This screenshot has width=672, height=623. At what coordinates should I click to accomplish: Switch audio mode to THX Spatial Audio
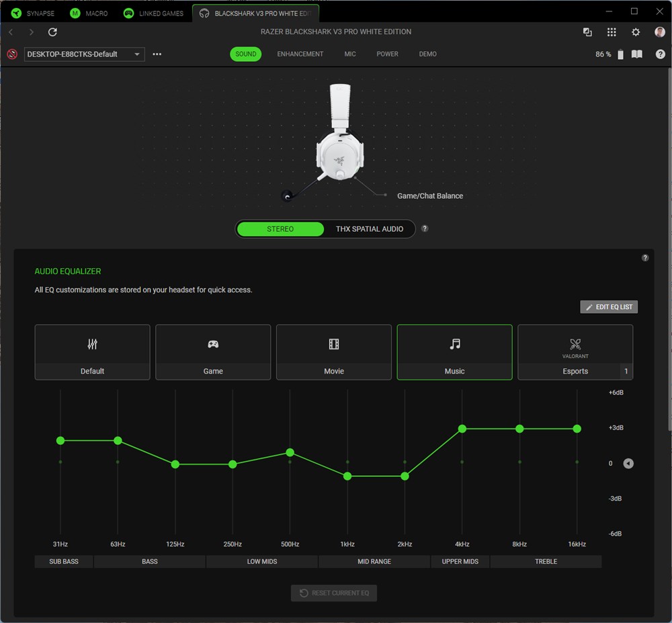click(x=370, y=229)
